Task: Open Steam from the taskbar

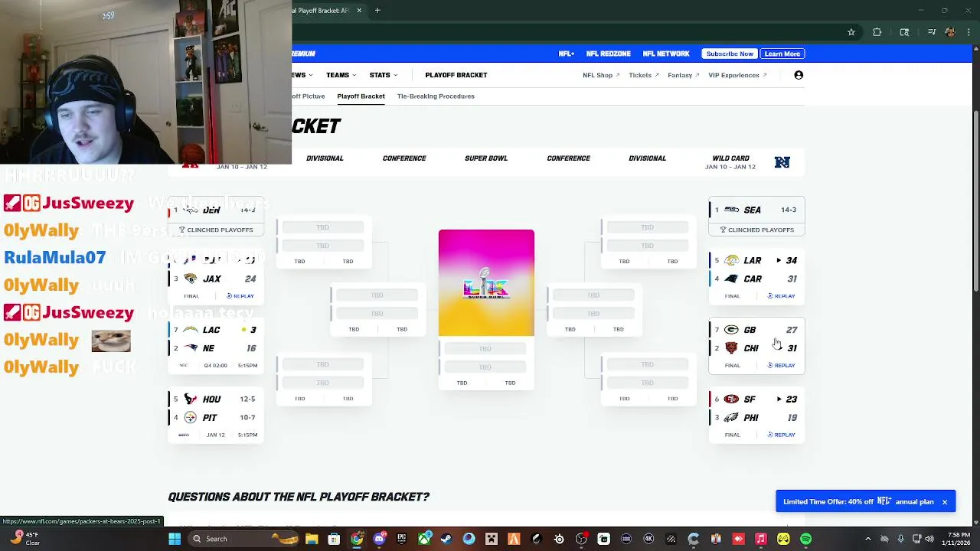Action: coord(446,539)
